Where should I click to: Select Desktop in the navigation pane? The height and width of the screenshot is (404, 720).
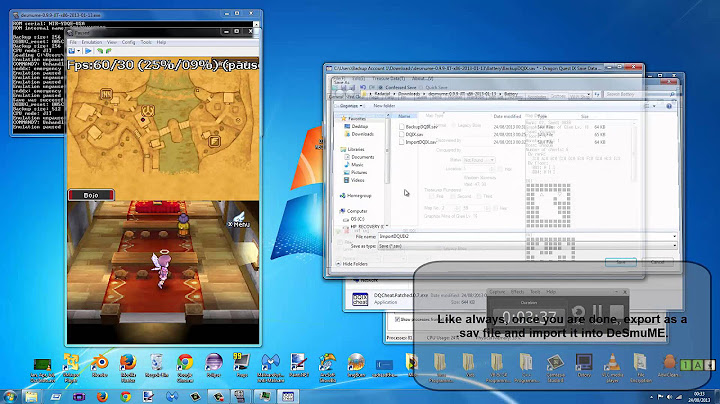point(356,126)
